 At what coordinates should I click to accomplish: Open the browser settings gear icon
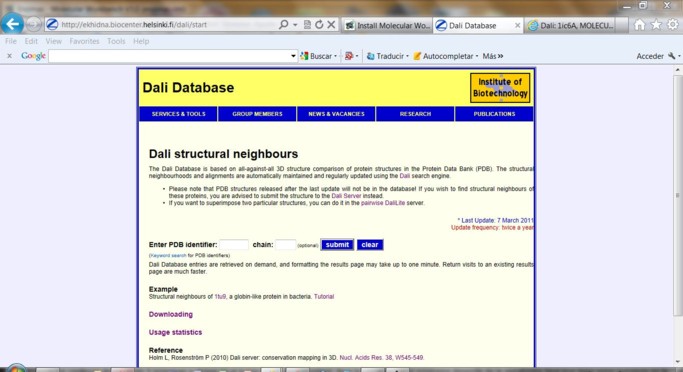click(673, 25)
